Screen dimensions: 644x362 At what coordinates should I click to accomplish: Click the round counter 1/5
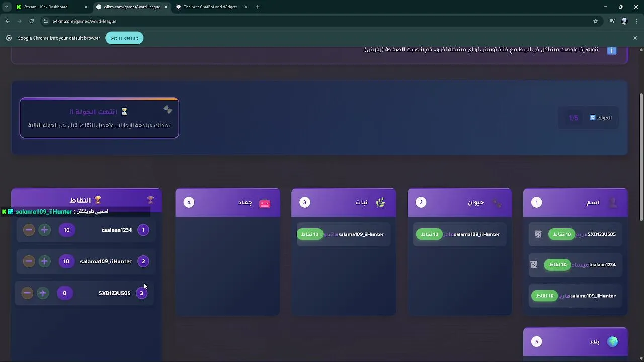tap(574, 118)
